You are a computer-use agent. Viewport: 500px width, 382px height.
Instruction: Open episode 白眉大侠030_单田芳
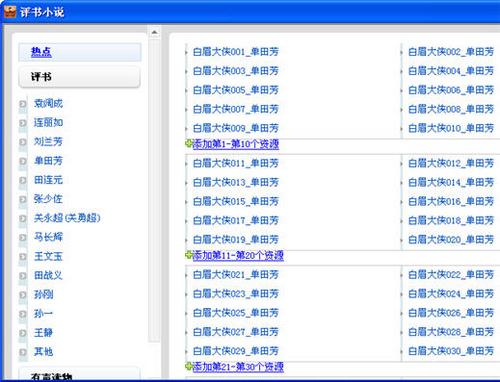pos(451,351)
